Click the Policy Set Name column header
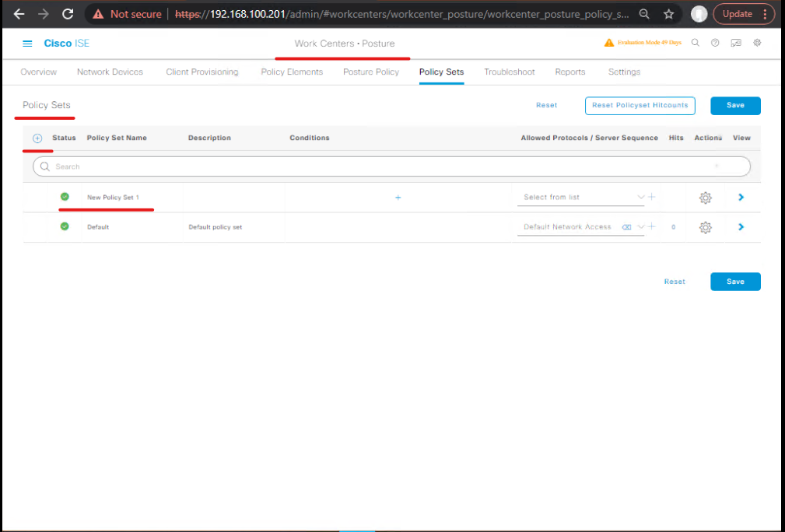Viewport: 785px width, 532px height. (117, 138)
